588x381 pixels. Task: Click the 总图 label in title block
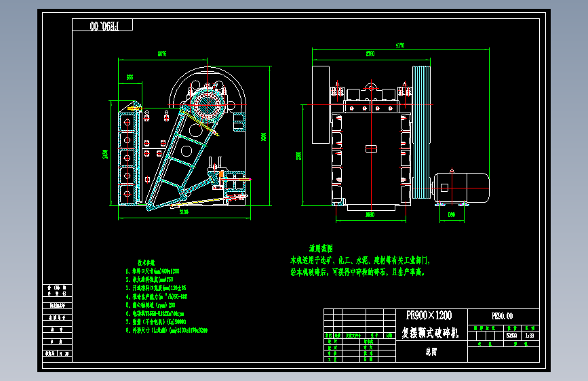click(x=431, y=351)
